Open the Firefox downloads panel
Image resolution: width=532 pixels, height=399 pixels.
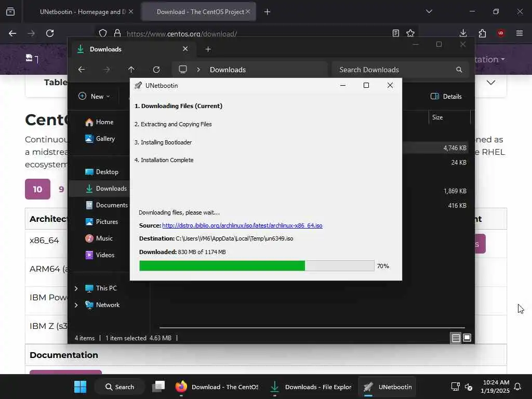463,33
